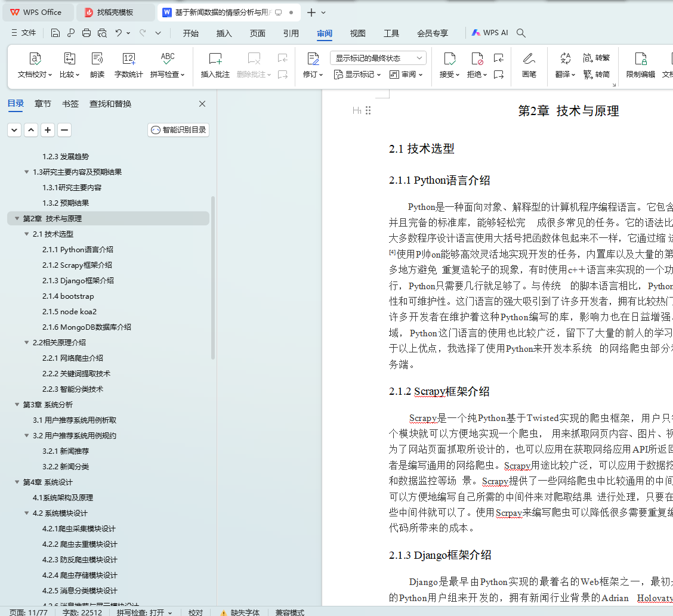Toggle 修订 track changes
Viewport: 673px width, 616px height.
[x=313, y=65]
